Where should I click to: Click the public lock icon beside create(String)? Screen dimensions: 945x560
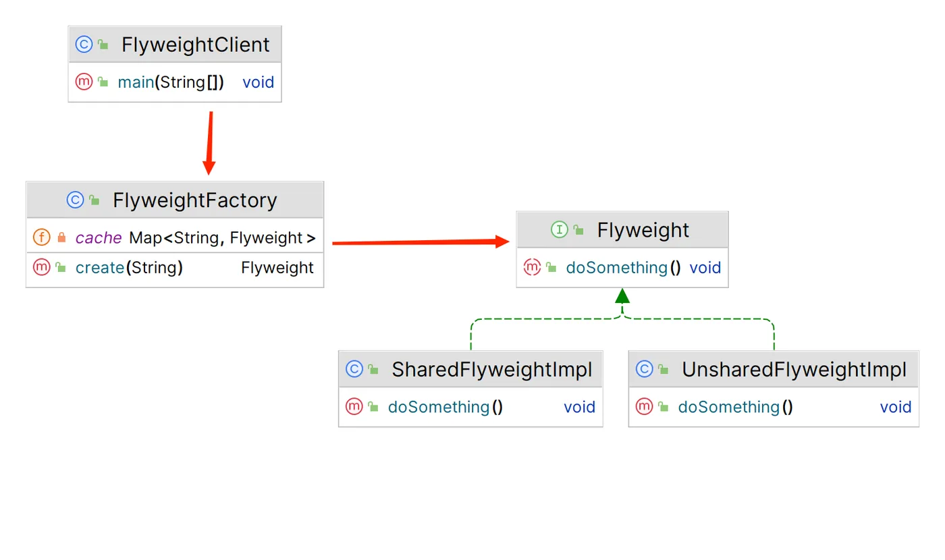click(61, 268)
